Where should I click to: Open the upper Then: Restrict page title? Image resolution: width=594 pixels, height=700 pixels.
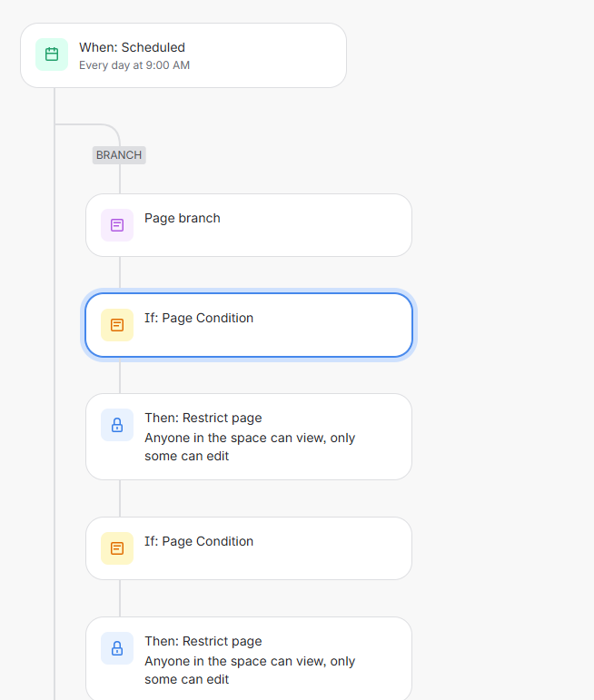[x=203, y=419]
